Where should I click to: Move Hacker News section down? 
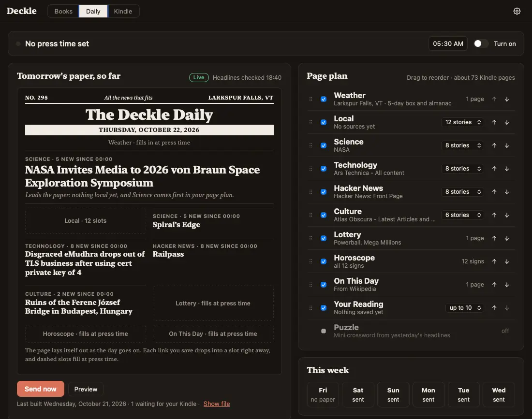coord(506,192)
